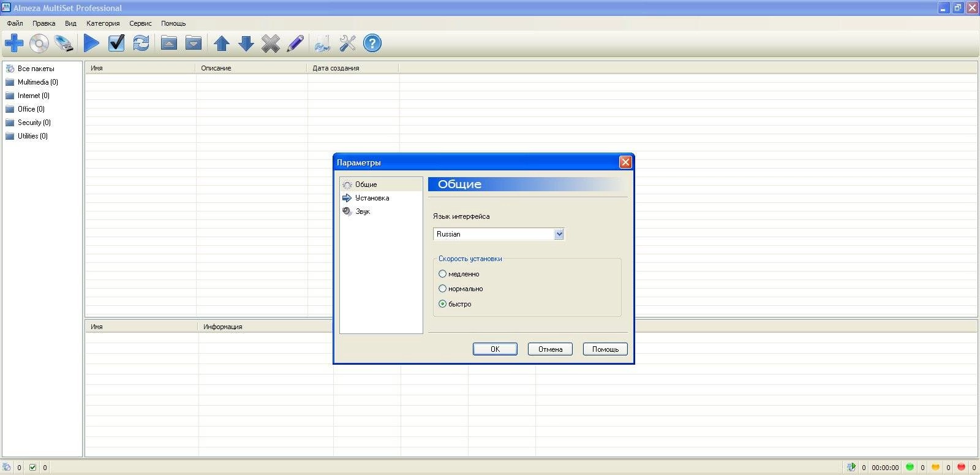Screen dimensions: 980x475
Task: Click the 'Описание' column header
Action: (251, 68)
